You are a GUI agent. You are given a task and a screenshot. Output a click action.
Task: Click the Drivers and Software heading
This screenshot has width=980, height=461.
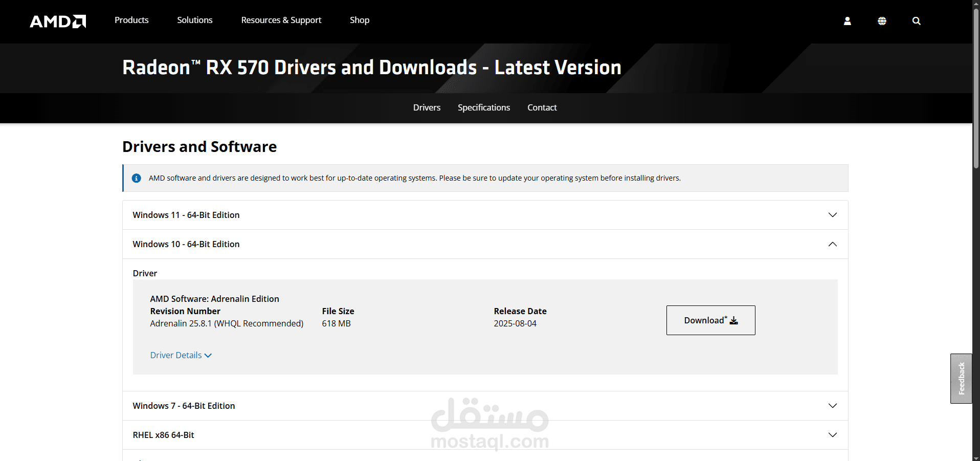(199, 147)
